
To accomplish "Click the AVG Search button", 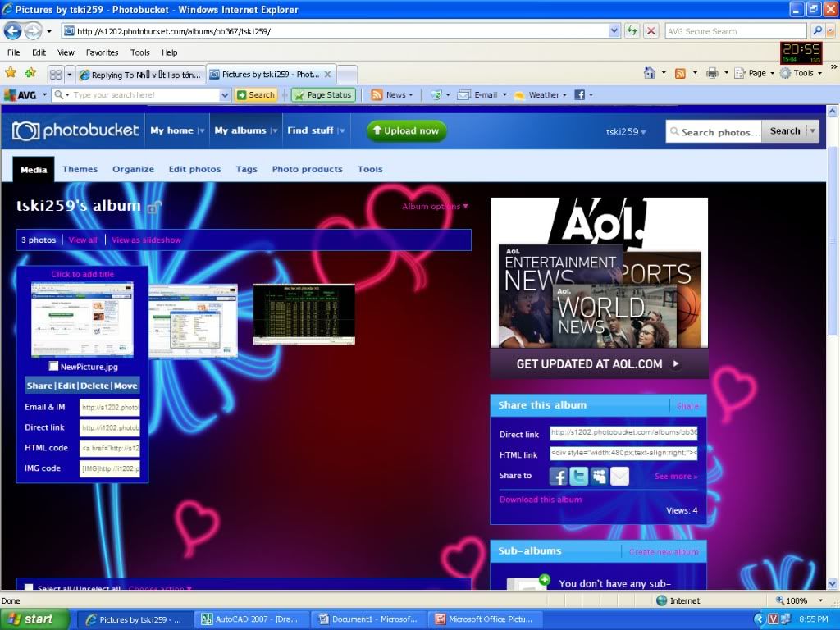I will (x=256, y=95).
